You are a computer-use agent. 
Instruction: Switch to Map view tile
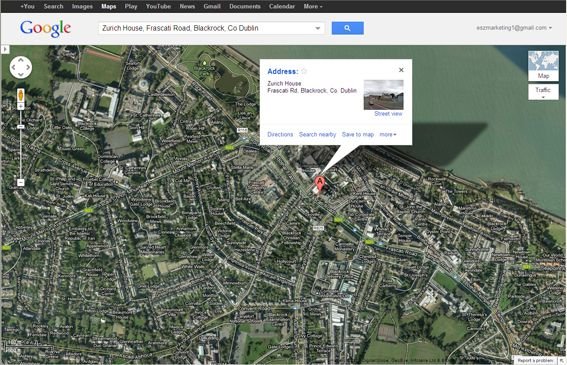(x=543, y=65)
